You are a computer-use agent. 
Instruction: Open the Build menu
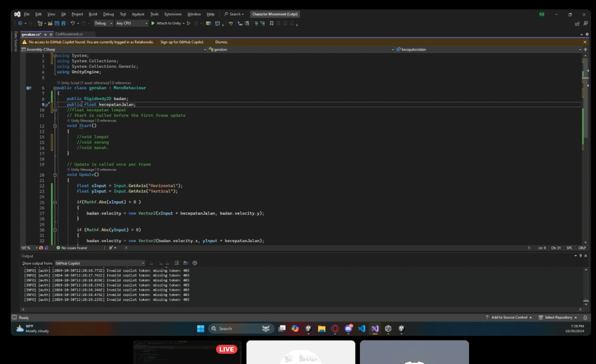pos(93,14)
